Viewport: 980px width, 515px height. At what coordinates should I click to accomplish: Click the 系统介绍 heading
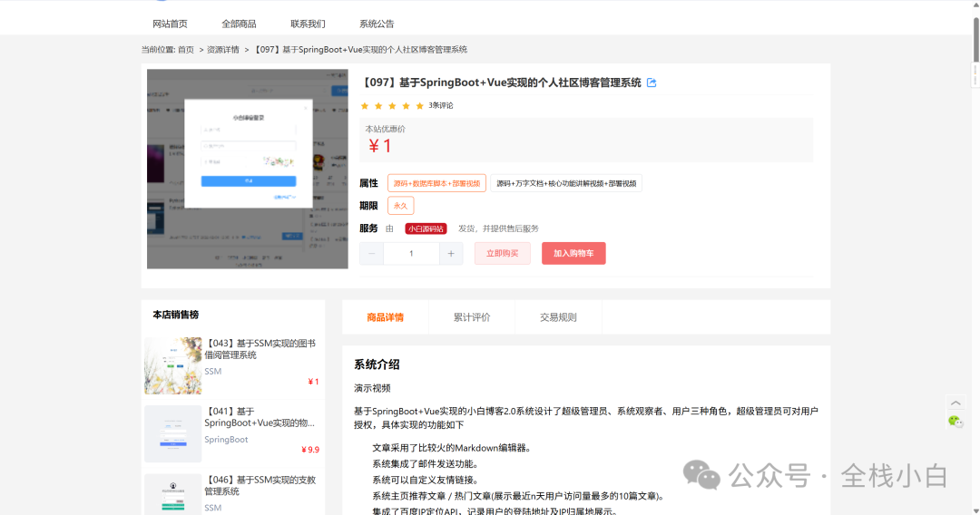point(377,364)
